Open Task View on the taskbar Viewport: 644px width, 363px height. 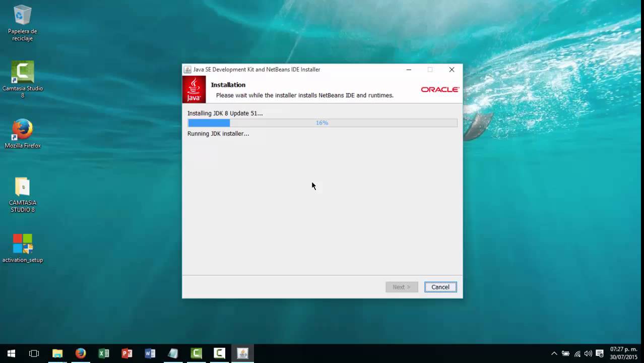click(x=34, y=353)
